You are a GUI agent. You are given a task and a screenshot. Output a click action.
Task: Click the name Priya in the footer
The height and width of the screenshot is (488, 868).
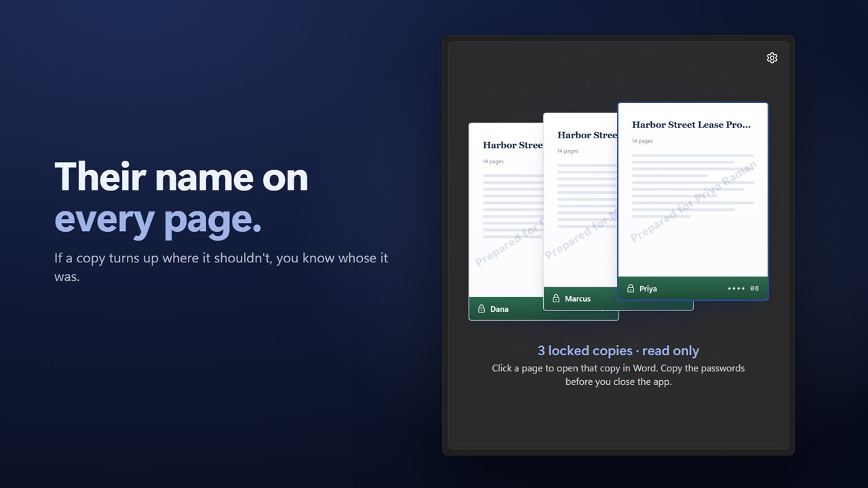[648, 289]
